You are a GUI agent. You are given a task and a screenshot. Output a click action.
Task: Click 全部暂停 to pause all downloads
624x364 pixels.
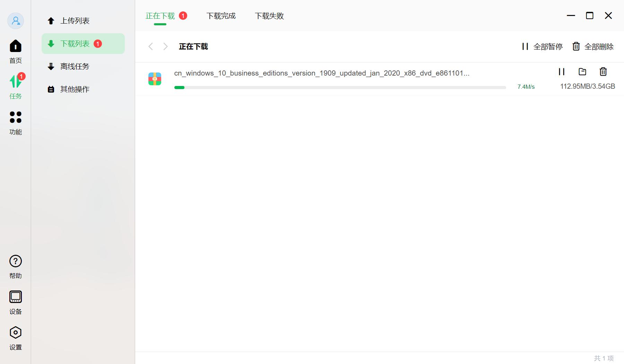click(542, 46)
